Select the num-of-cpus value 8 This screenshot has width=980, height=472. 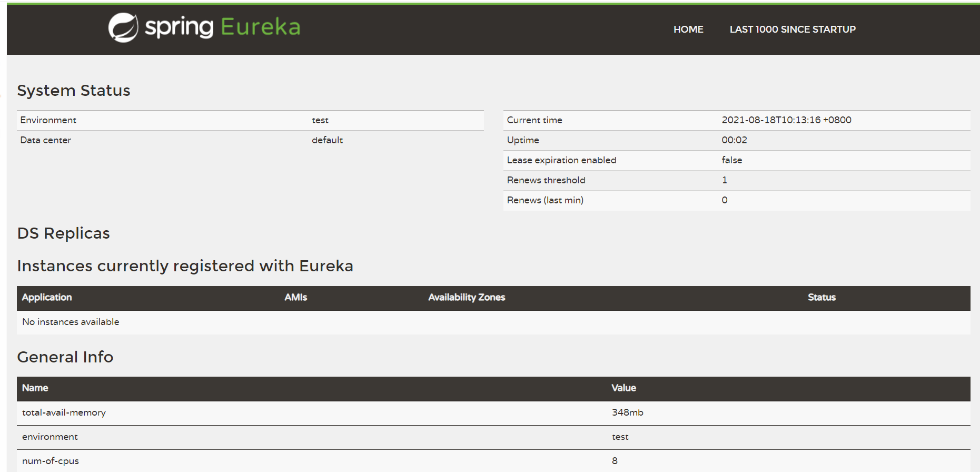615,461
